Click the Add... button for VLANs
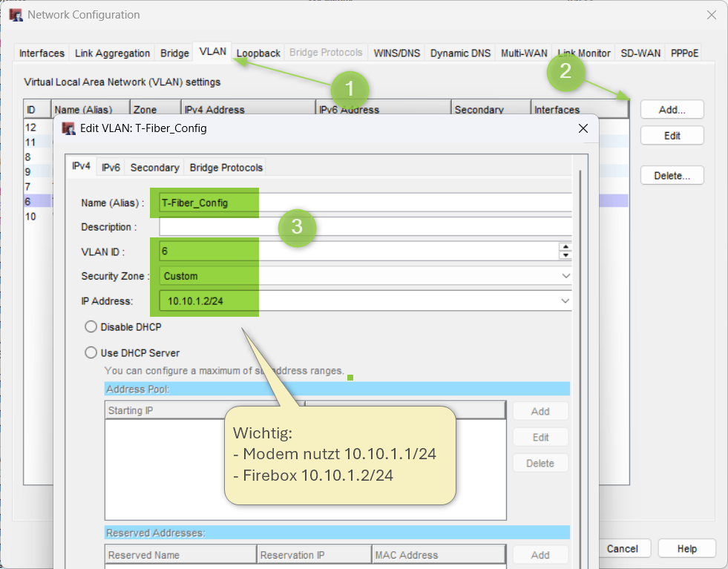This screenshot has height=569, width=728. pos(672,109)
